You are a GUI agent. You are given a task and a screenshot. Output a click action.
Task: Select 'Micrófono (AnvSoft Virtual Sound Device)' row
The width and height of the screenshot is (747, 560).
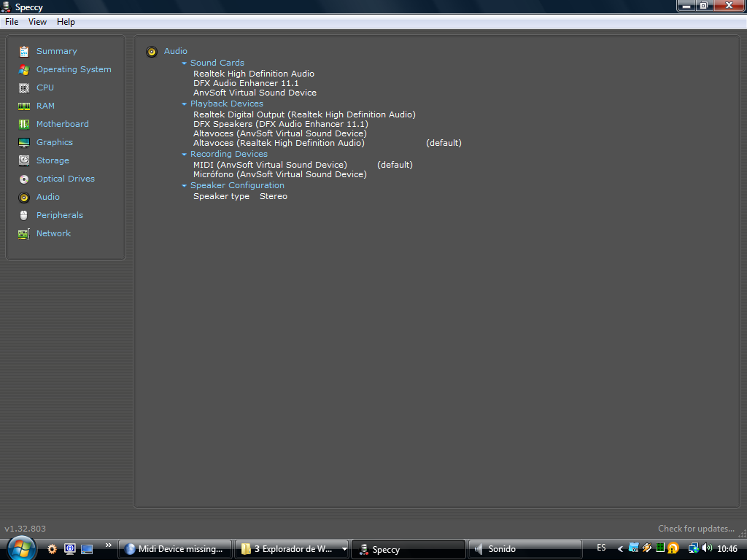point(280,175)
